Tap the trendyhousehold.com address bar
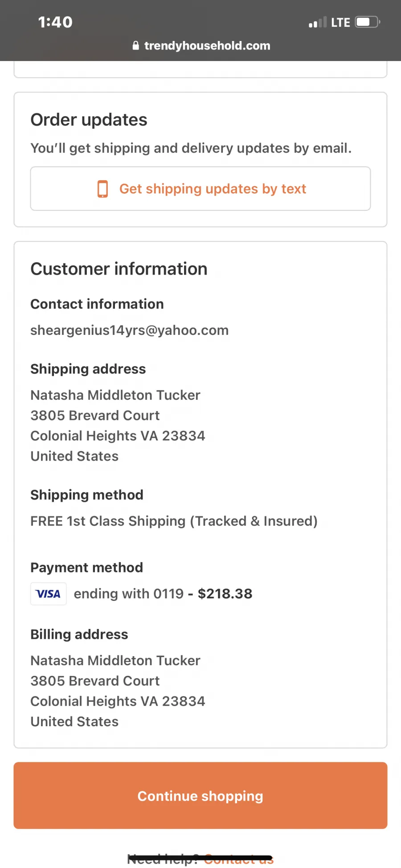Viewport: 401px width, 868px height. (201, 45)
